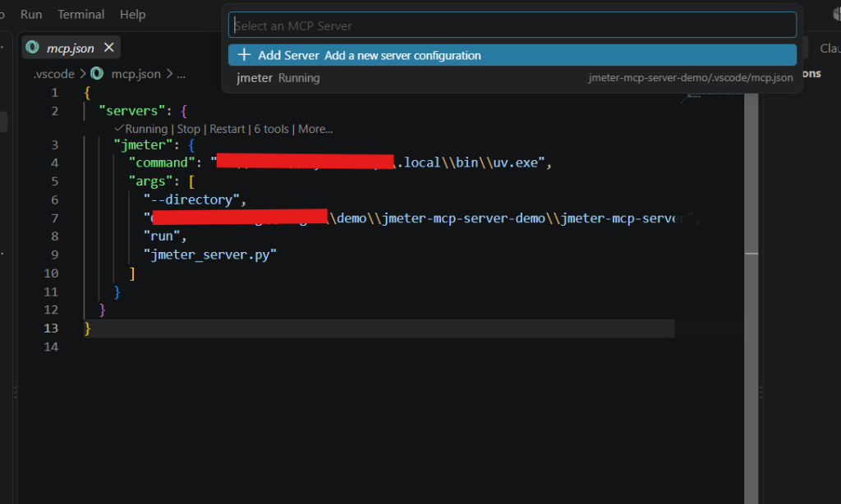This screenshot has height=504, width=841.
Task: Click the mcp.json breadcrumb segment
Action: pyautogui.click(x=136, y=74)
